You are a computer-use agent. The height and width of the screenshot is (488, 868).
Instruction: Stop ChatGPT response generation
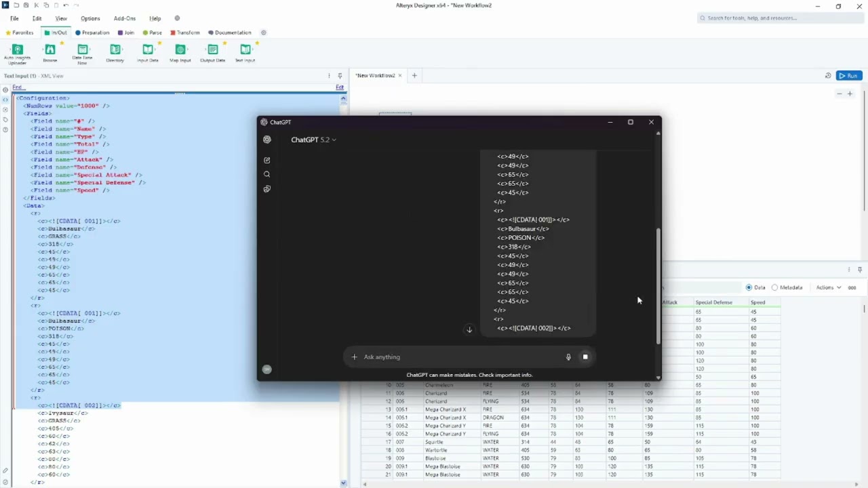point(585,357)
